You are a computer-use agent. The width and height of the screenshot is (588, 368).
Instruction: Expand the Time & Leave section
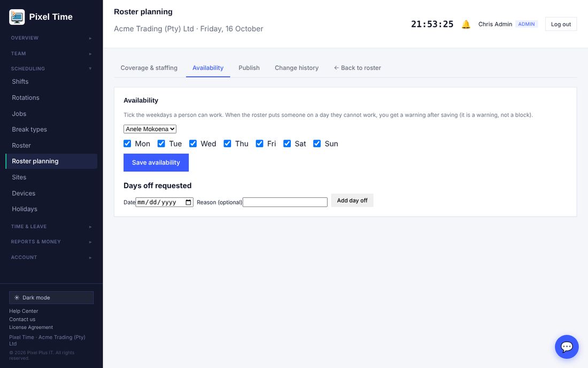51,227
